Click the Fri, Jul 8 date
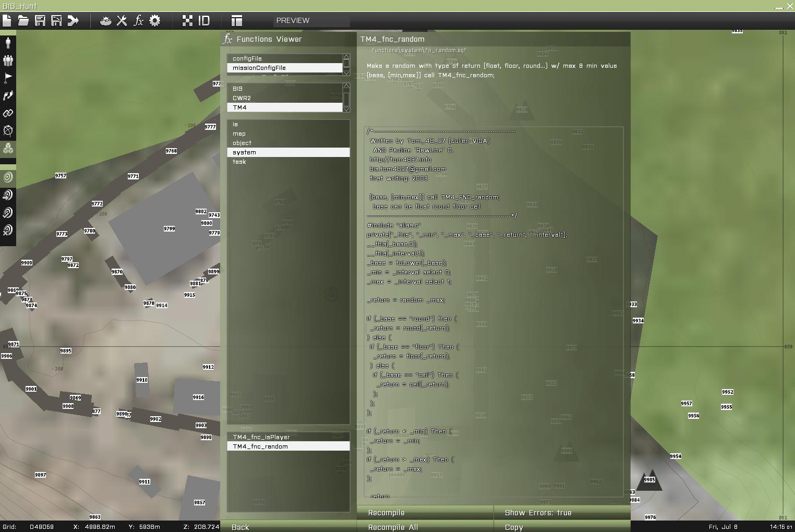The width and height of the screenshot is (795, 532). coord(723,527)
